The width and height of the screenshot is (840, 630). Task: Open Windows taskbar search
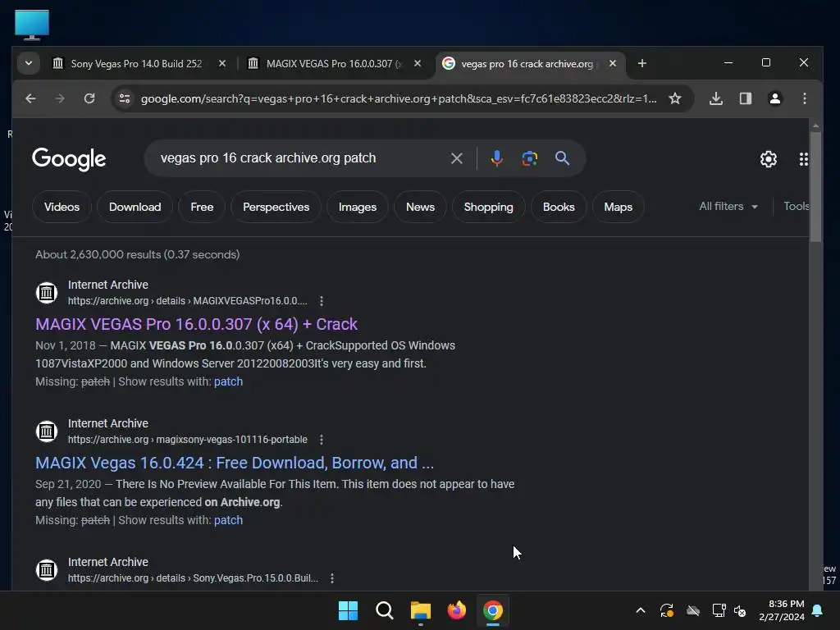tap(384, 610)
